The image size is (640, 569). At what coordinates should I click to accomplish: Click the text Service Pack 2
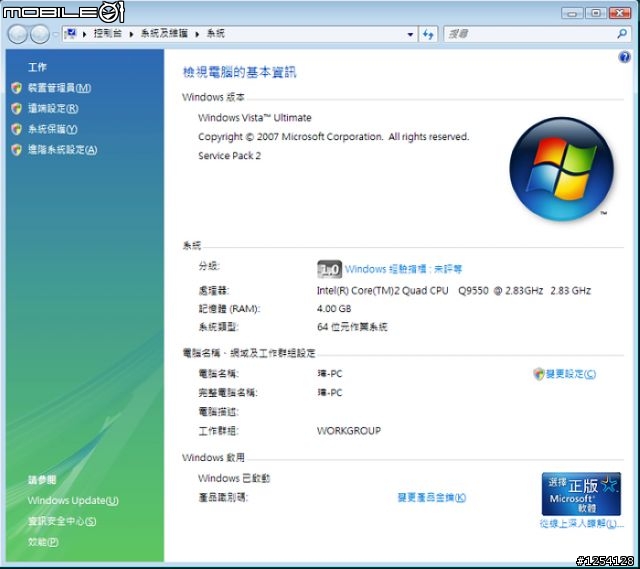click(x=229, y=156)
